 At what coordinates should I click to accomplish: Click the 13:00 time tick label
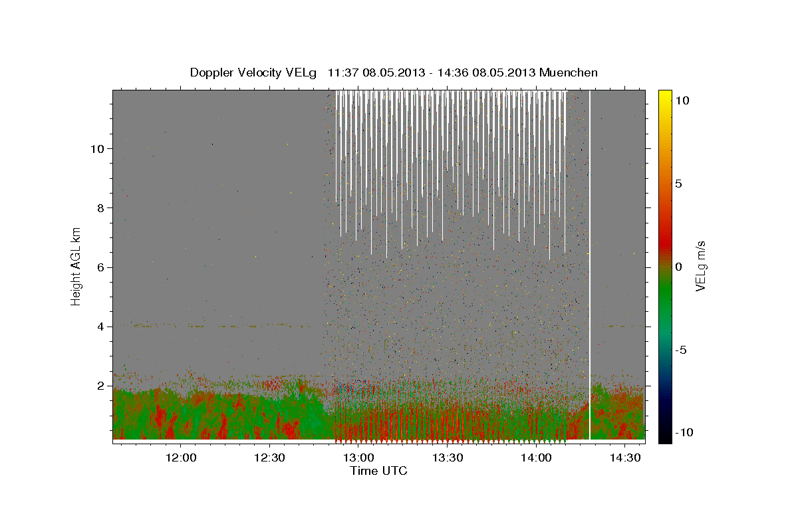(x=358, y=458)
